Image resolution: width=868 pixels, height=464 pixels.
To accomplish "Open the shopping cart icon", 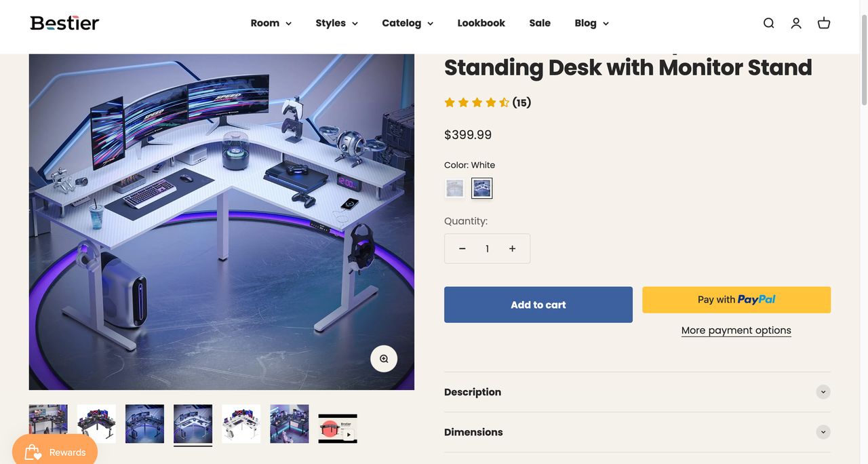I will [824, 23].
